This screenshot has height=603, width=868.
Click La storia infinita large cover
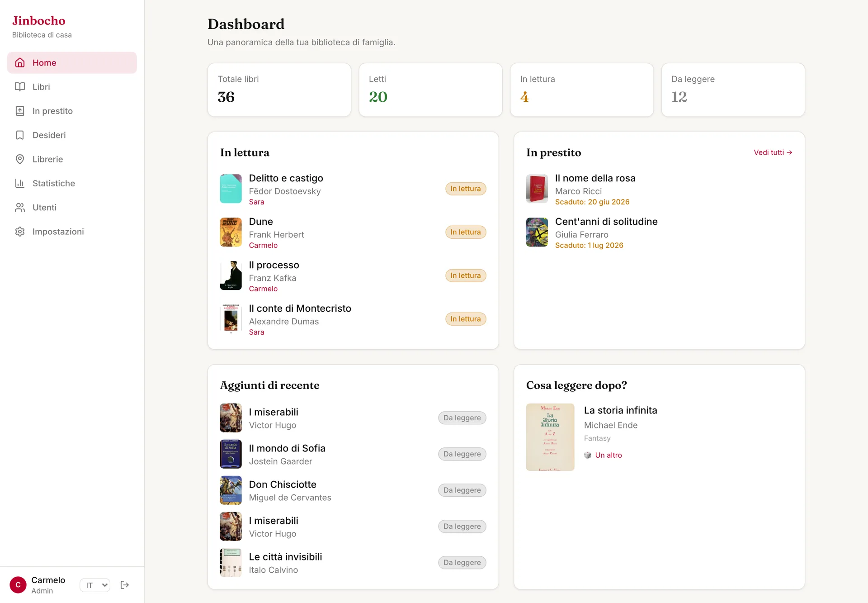pyautogui.click(x=550, y=437)
